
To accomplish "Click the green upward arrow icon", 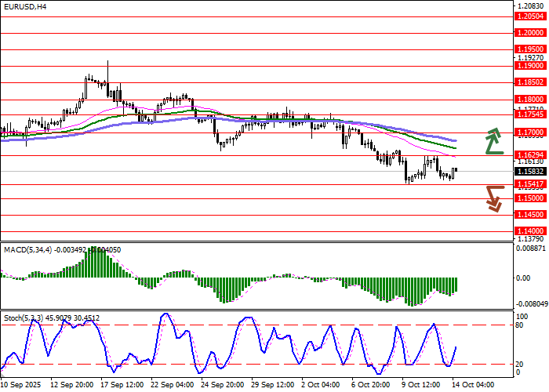I will click(x=493, y=141).
